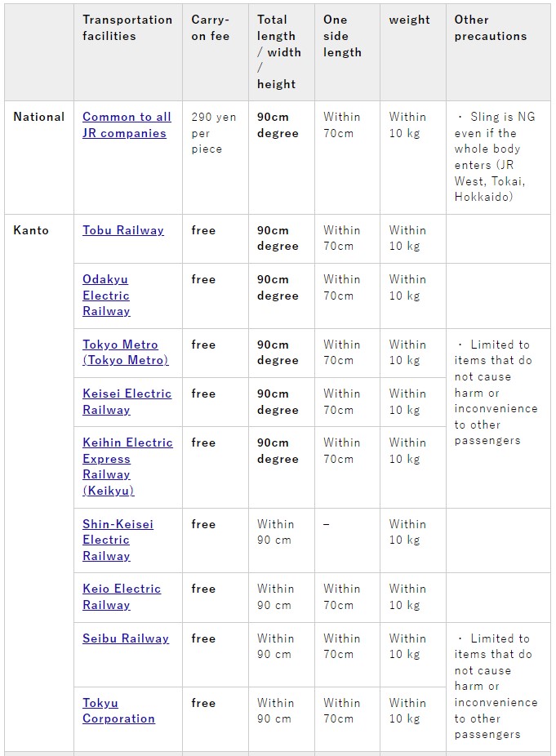The width and height of the screenshot is (556, 756).
Task: Open the Seibu Railway link
Action: (x=126, y=638)
